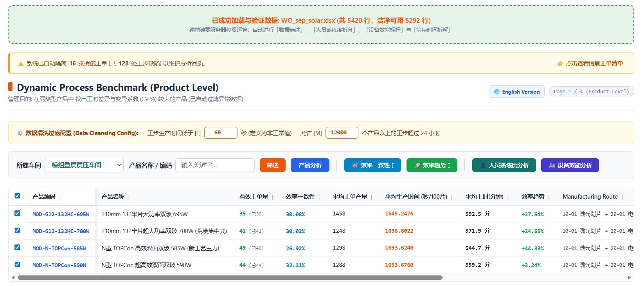Open the 人员熟练度分析 view
644x286 pixels.
(x=504, y=165)
